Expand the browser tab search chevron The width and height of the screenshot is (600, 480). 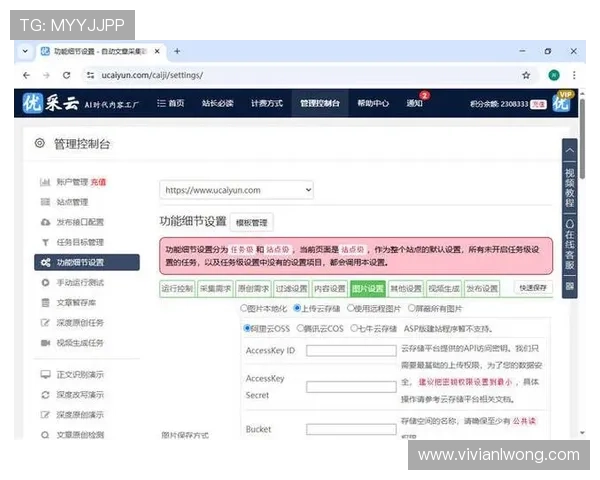tap(25, 51)
